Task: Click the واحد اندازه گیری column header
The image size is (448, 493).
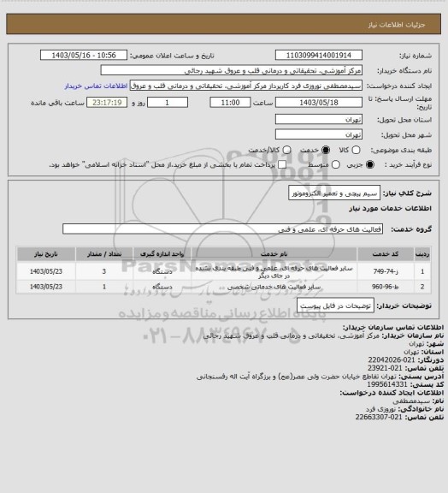Action: point(162,254)
